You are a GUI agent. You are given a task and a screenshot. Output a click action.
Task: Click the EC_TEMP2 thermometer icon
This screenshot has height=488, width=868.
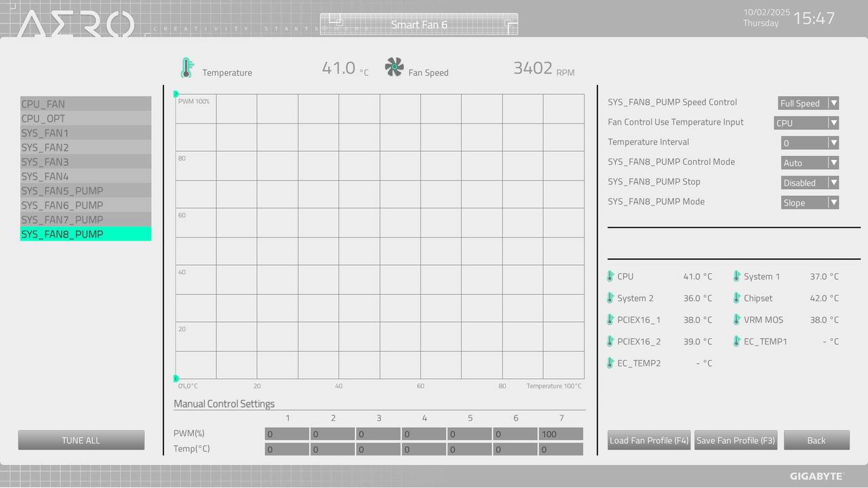(610, 363)
